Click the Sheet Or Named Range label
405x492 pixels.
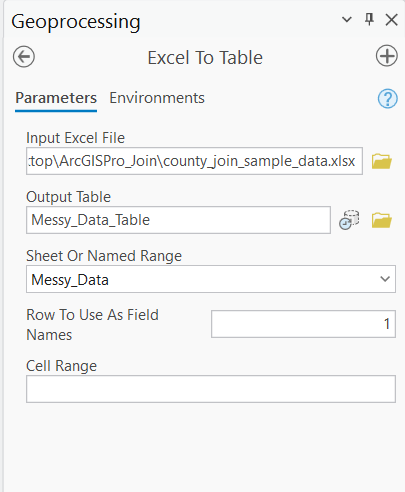(x=104, y=256)
